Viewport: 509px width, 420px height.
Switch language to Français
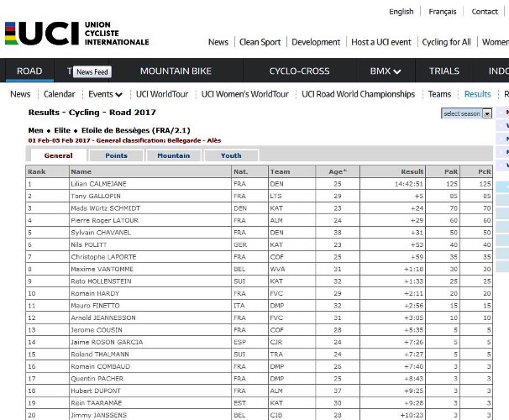442,12
